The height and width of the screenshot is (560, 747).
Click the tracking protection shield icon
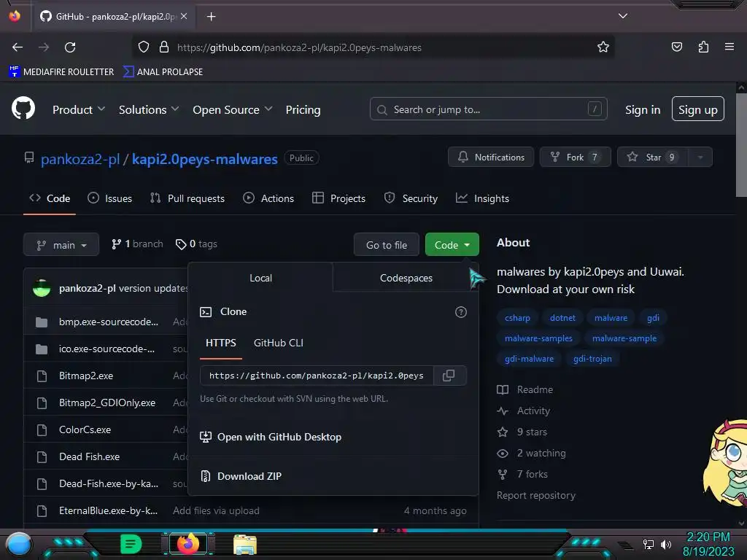point(144,47)
